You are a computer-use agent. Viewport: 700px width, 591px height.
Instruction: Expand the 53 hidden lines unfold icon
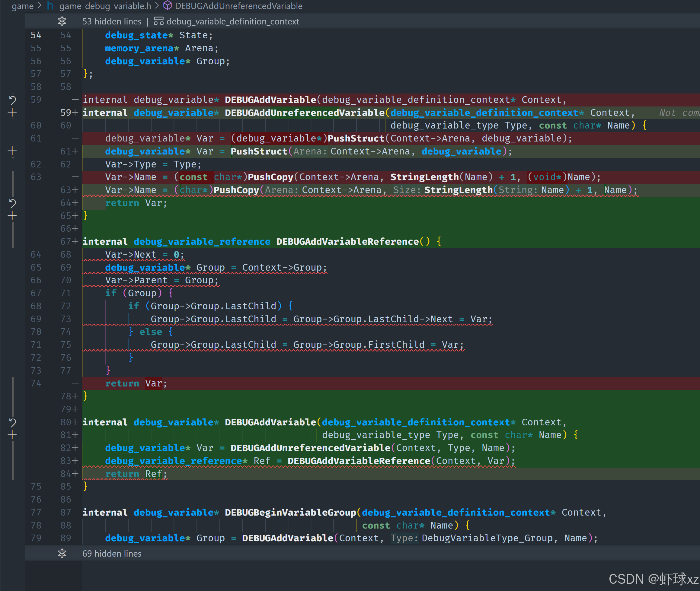[x=62, y=21]
